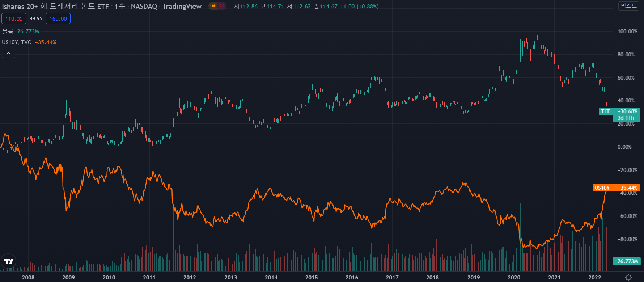Click the 2011 time axis label
This screenshot has width=644, height=282.
point(149,277)
